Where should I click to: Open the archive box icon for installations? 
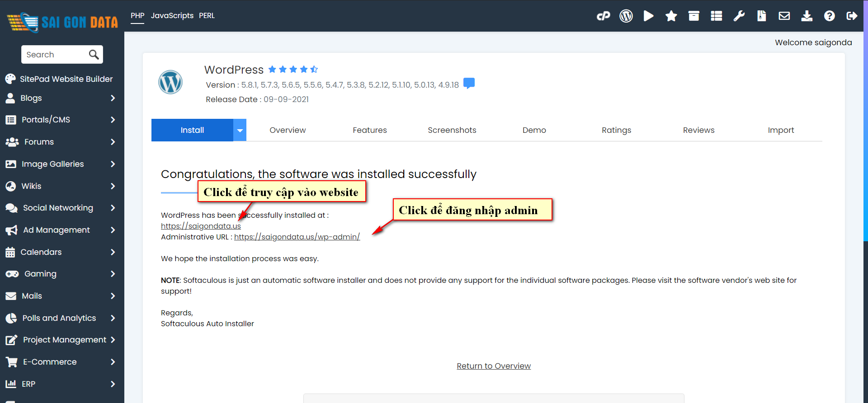694,16
